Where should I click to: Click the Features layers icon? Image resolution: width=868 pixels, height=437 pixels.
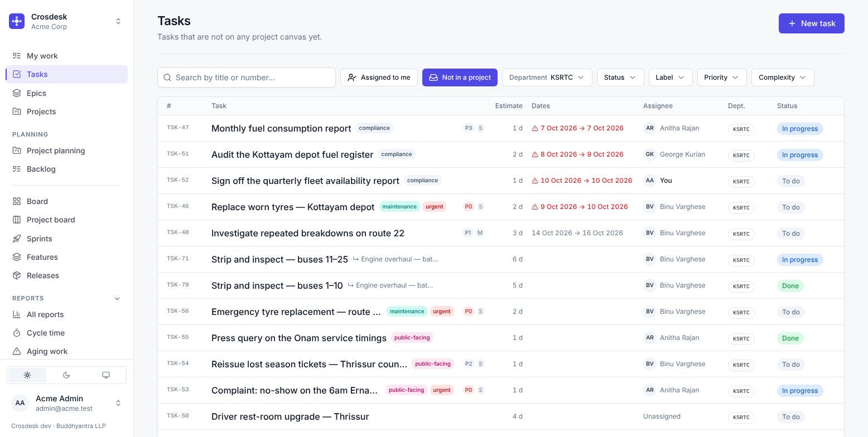pos(17,257)
